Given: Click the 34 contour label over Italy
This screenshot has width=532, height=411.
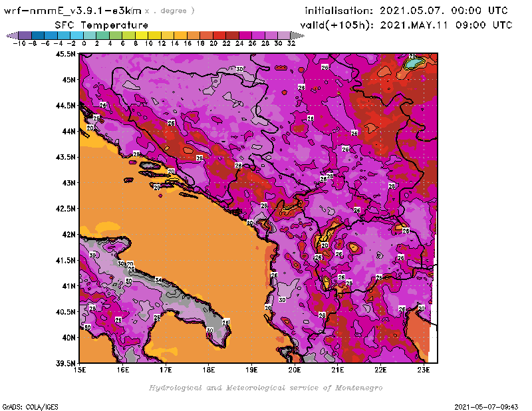Looking at the screenshot, I should (x=158, y=280).
